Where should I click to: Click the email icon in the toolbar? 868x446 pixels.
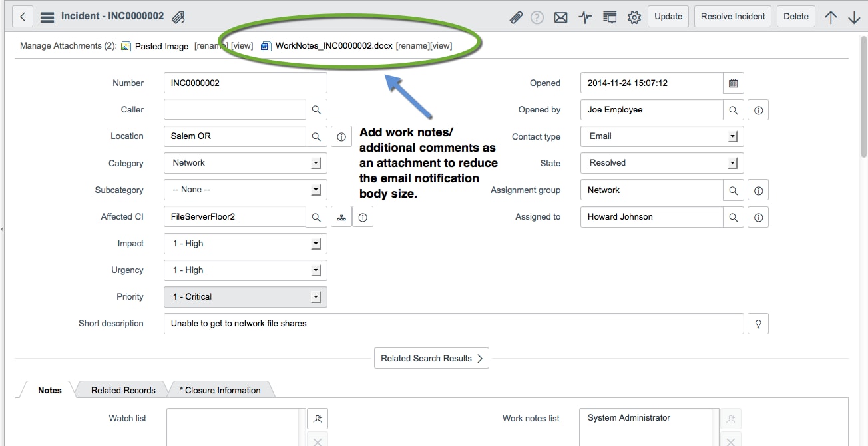click(x=560, y=16)
